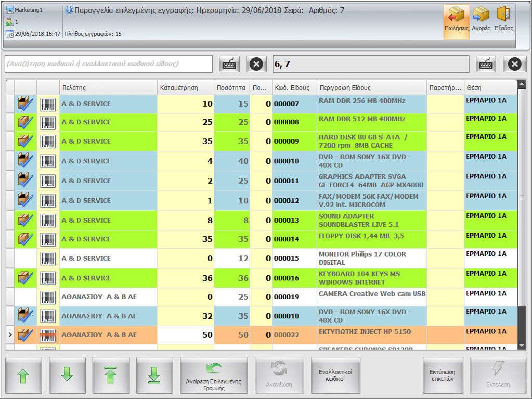Image resolution: width=532 pixels, height=399 pixels.
Task: Click barcode icon for item 000008
Action: [48, 122]
